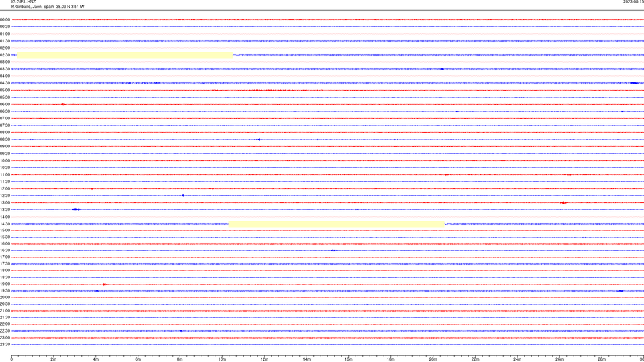Image resolution: width=644 pixels, height=362 pixels.
Task: Click the blue spike on the 12:30 trace
Action: (x=183, y=196)
